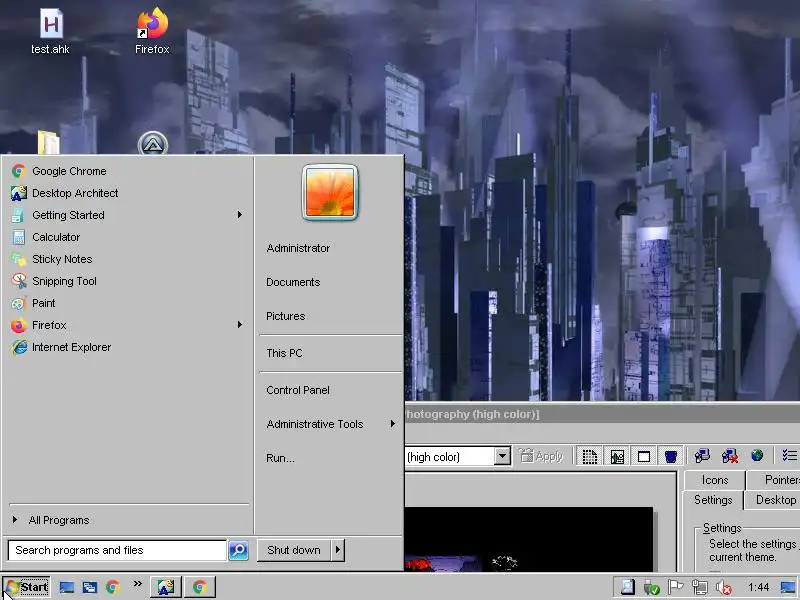Expand Getting Started submenu arrow
Screen dimensions: 800x600
(240, 215)
